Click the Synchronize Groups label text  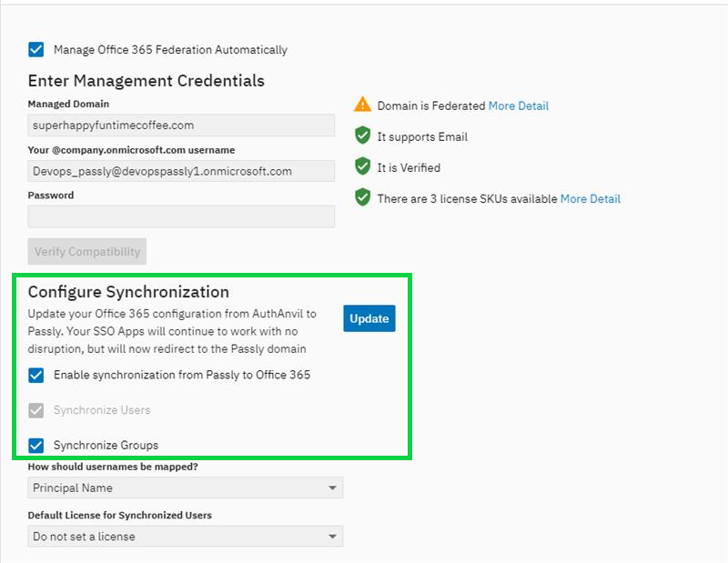pyautogui.click(x=106, y=446)
